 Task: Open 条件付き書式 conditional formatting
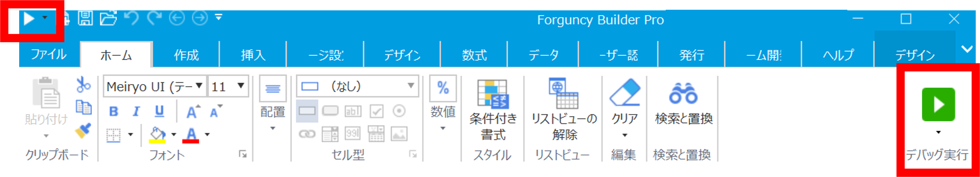pos(493,110)
